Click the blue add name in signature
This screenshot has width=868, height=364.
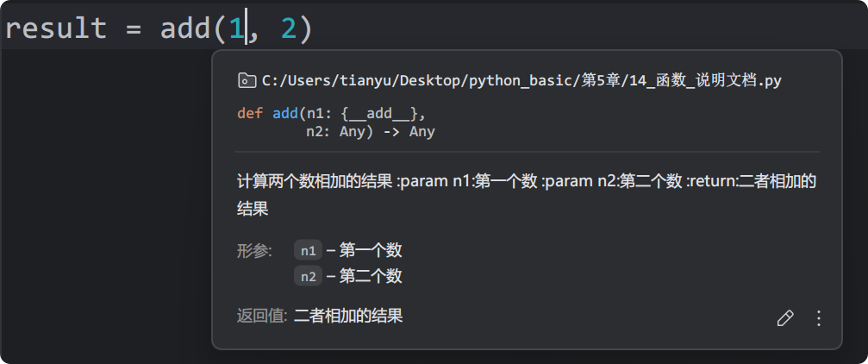click(x=285, y=114)
